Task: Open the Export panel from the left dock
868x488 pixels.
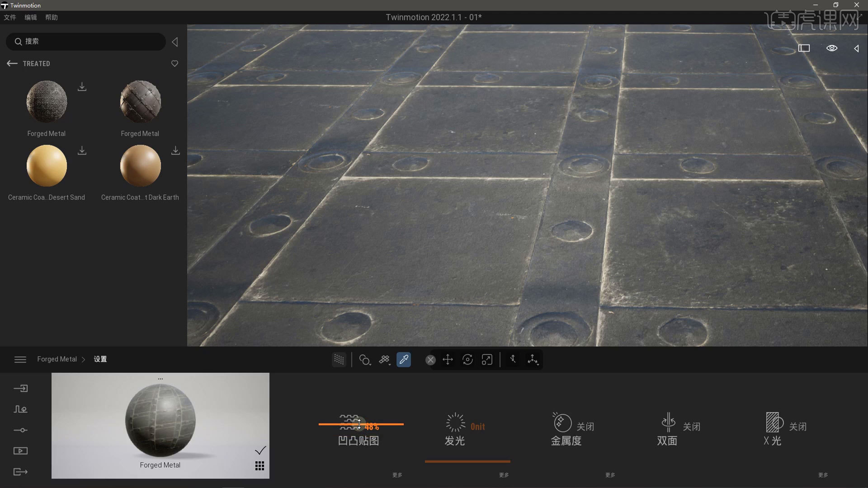Action: [20, 472]
